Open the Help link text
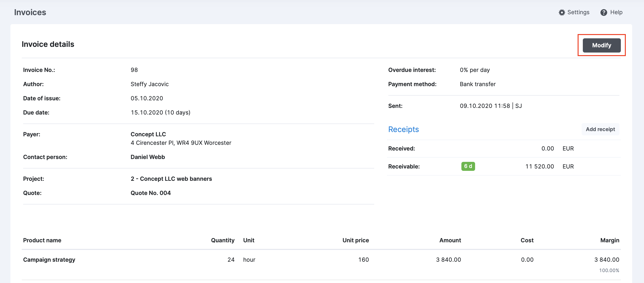 pos(616,12)
